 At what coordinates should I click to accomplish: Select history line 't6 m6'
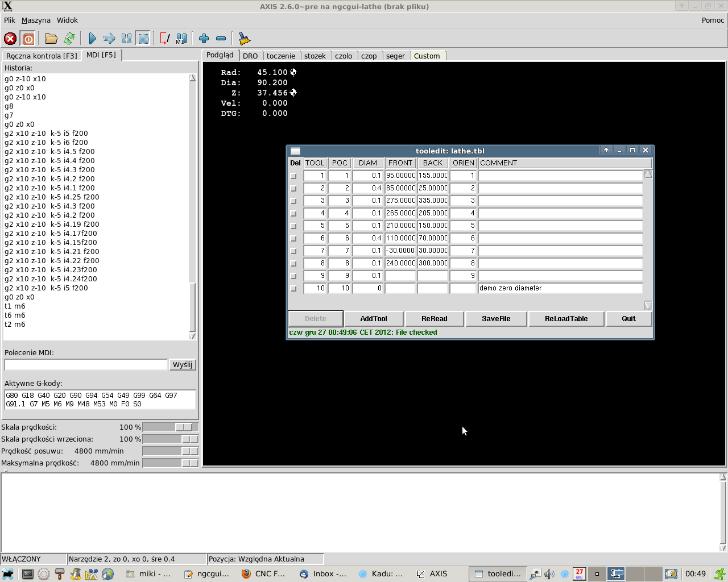tap(15, 315)
